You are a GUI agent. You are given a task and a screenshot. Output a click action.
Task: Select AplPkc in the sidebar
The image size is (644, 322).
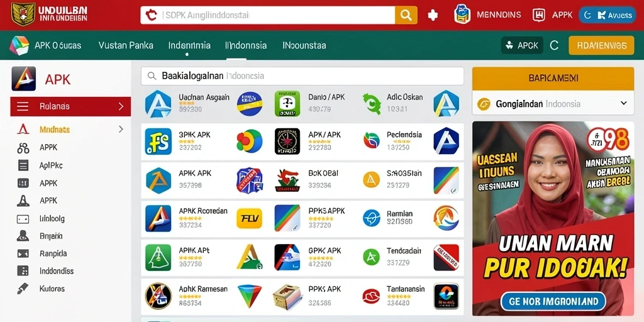(x=51, y=165)
